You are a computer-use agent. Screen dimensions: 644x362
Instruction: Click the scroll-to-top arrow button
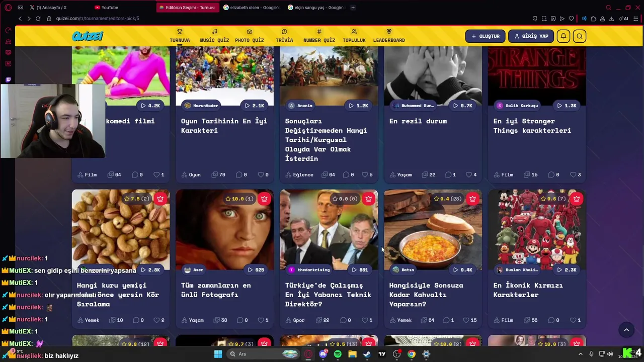(x=626, y=330)
